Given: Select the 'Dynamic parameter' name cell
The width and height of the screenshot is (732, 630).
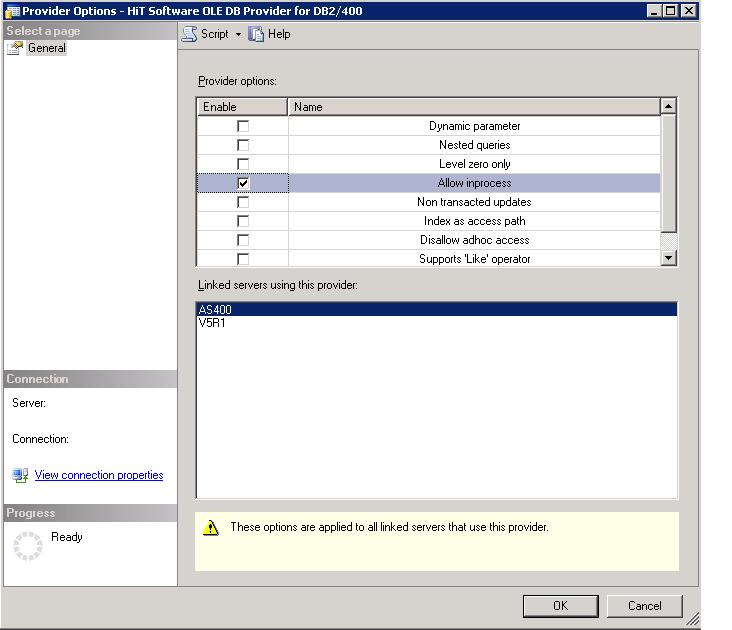Looking at the screenshot, I should click(x=474, y=126).
